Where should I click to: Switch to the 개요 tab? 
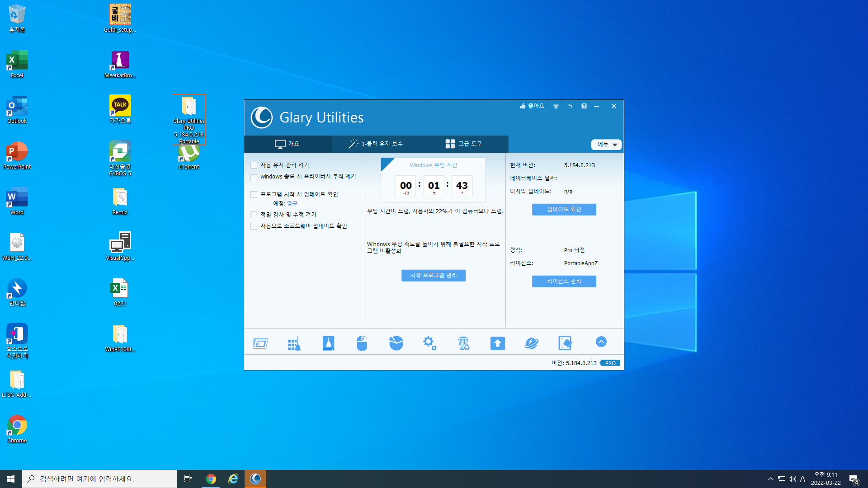tap(288, 144)
